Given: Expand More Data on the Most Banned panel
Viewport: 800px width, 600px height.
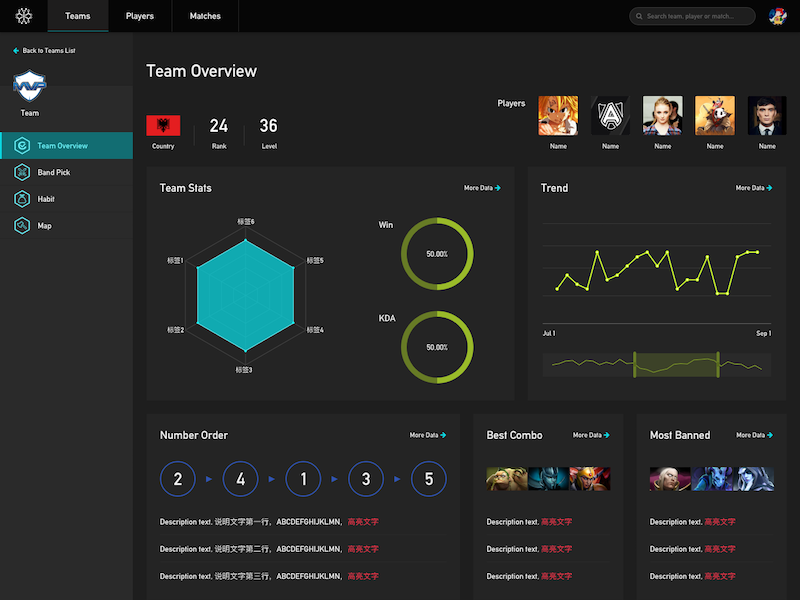Looking at the screenshot, I should click(754, 435).
